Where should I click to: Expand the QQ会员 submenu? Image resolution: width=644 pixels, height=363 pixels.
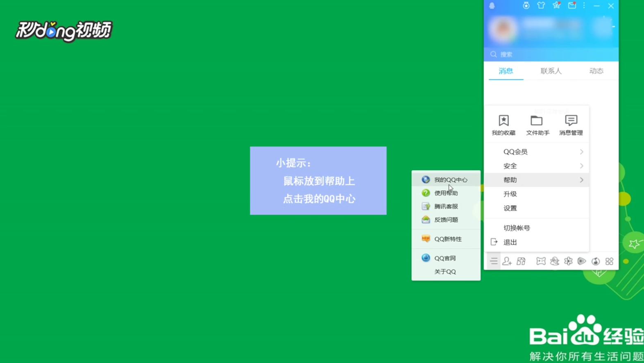[x=537, y=152]
